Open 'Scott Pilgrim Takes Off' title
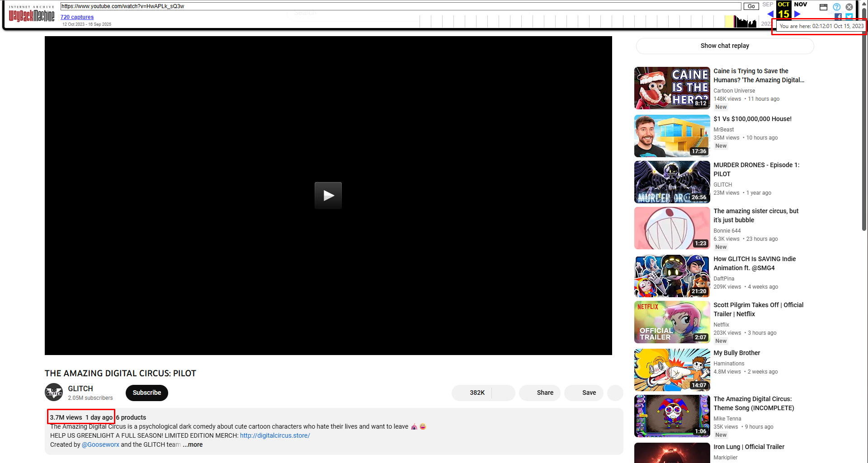This screenshot has width=868, height=463. click(x=759, y=309)
